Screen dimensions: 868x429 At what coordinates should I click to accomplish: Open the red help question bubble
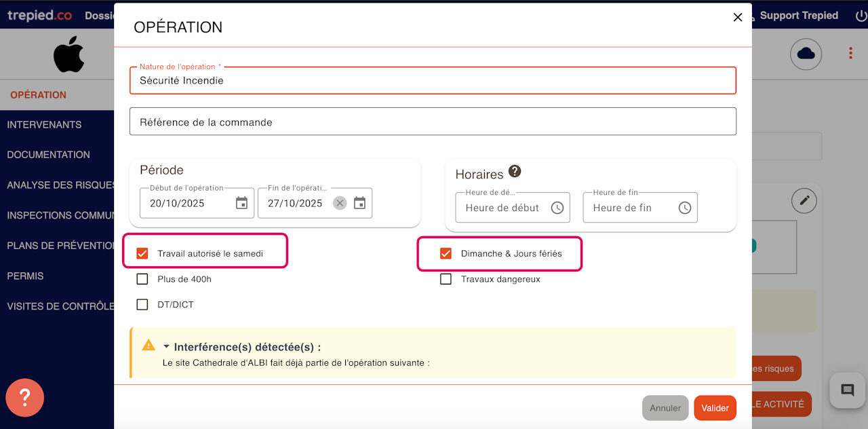(x=24, y=398)
